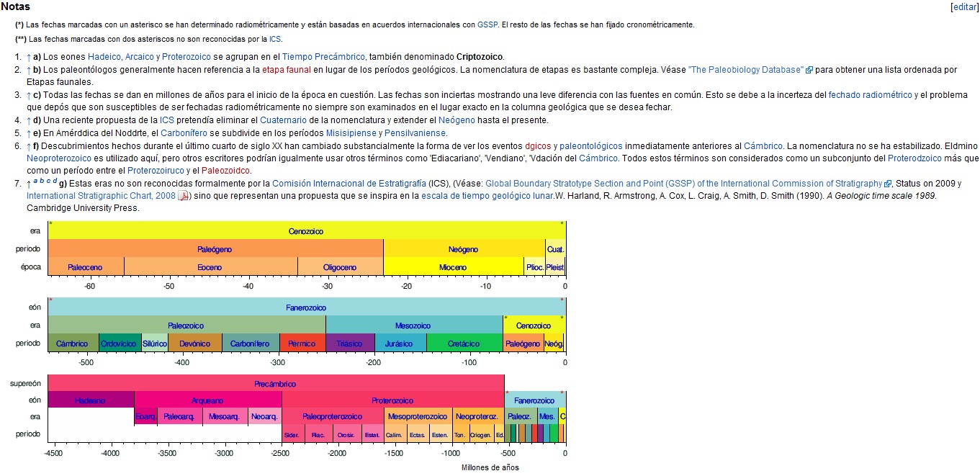This screenshot has height=476, width=980.
Task: Jump back via up-arrow of note 6
Action: (x=29, y=145)
